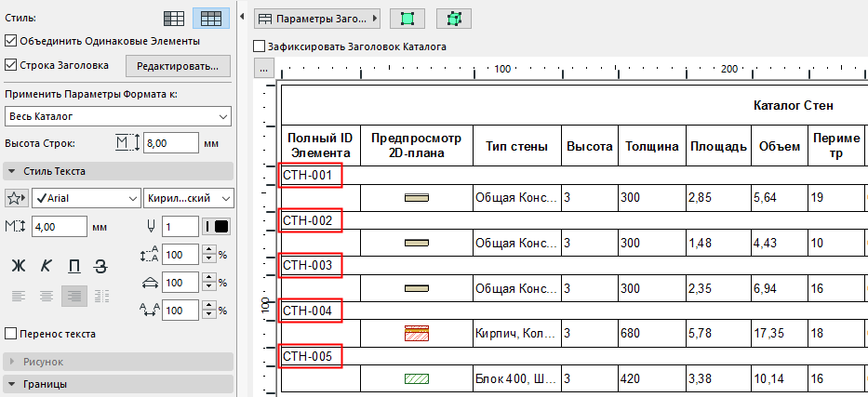Select the СТН-003 cell

[310, 265]
